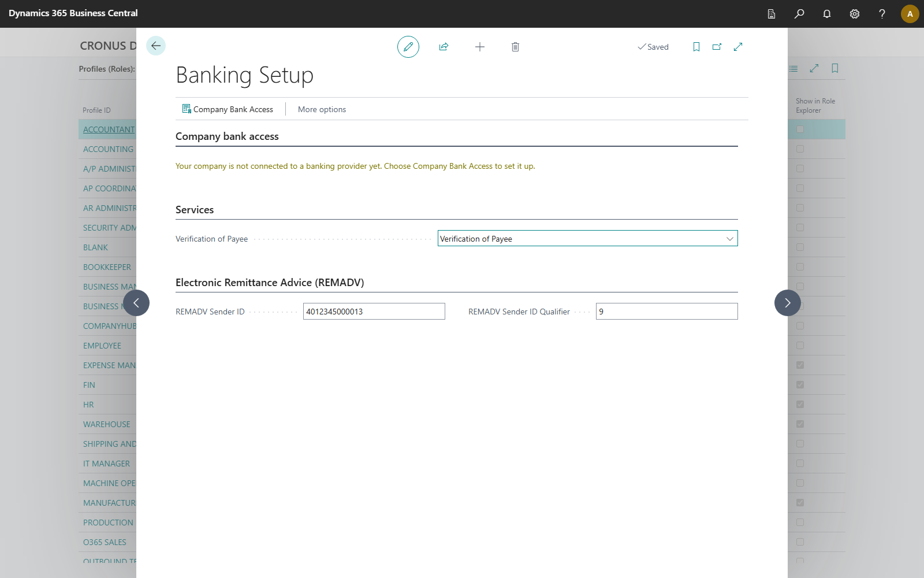Bookmark the Banking Setup page

pyautogui.click(x=696, y=47)
